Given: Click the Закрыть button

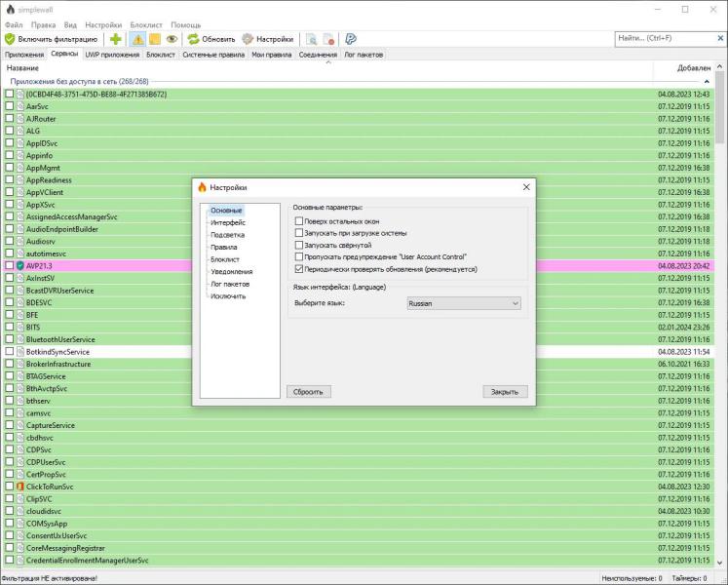Looking at the screenshot, I should tap(505, 392).
